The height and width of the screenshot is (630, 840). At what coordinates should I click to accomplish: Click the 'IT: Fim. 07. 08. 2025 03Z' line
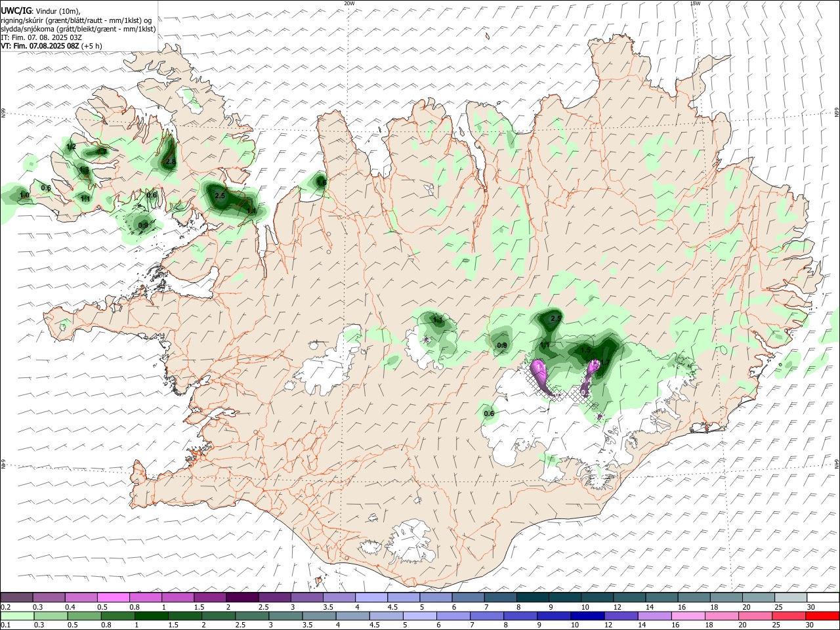click(41, 37)
